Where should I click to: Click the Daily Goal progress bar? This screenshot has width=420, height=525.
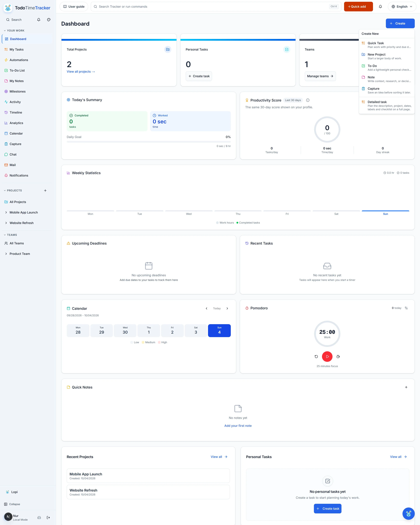[149, 141]
